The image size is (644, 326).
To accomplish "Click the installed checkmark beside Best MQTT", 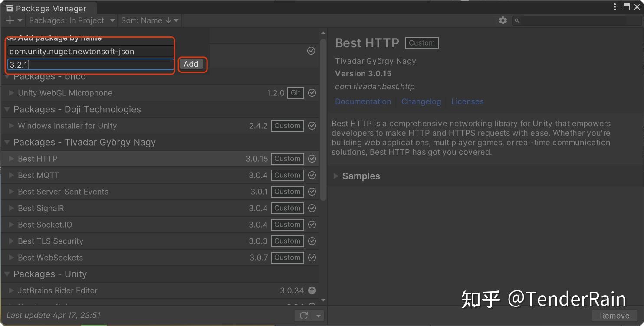I will click(312, 175).
